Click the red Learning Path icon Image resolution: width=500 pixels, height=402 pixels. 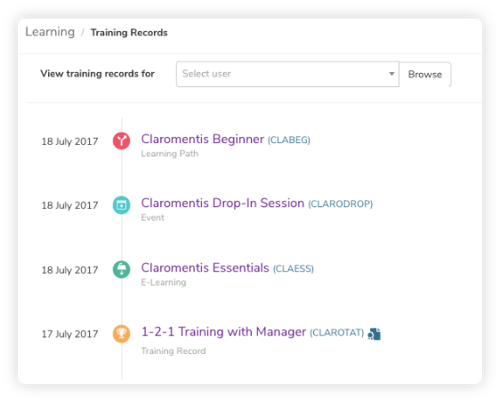121,141
